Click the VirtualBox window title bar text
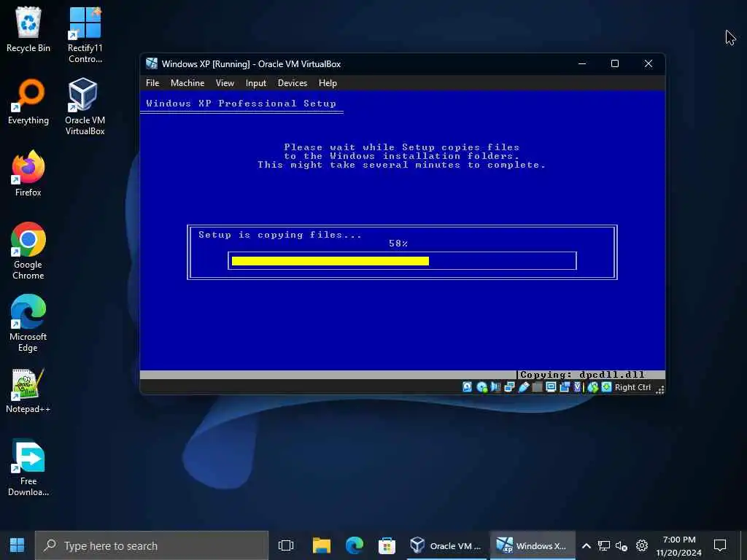 tap(251, 64)
